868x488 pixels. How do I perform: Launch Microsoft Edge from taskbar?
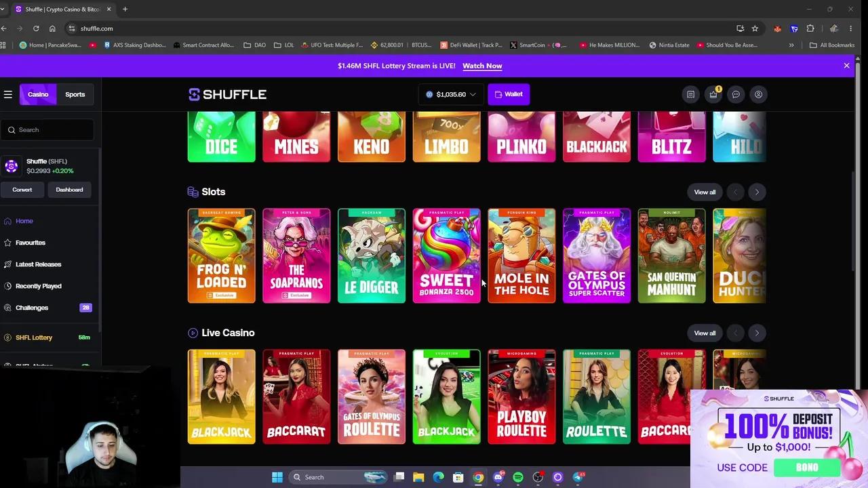pyautogui.click(x=438, y=477)
